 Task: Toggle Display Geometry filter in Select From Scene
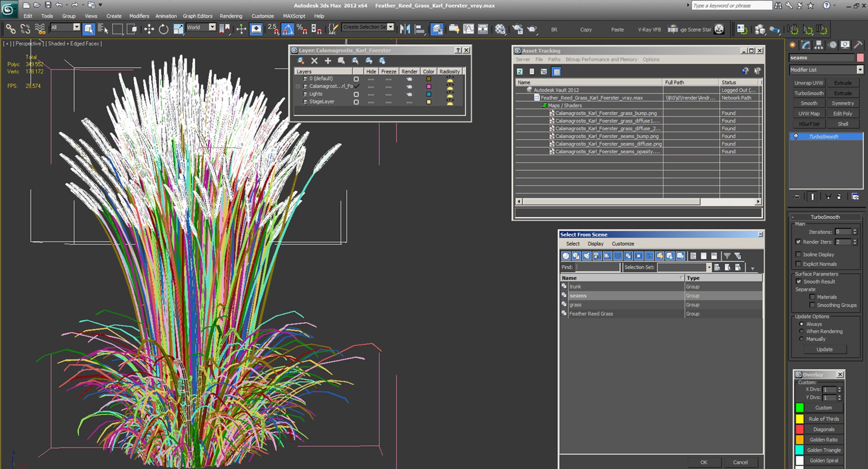pos(566,256)
